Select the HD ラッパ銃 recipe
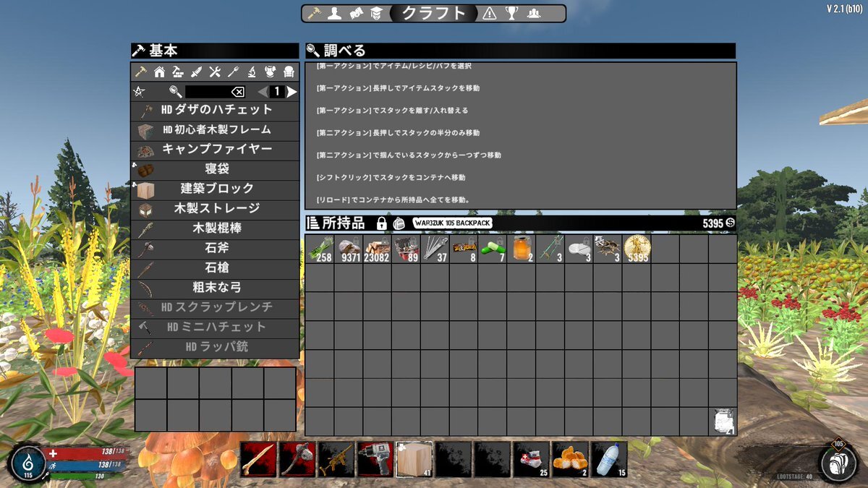The width and height of the screenshot is (868, 488). (x=215, y=348)
